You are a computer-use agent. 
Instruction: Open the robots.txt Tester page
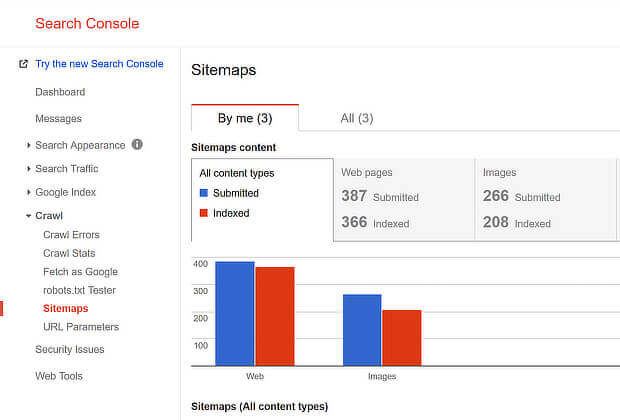click(x=79, y=290)
